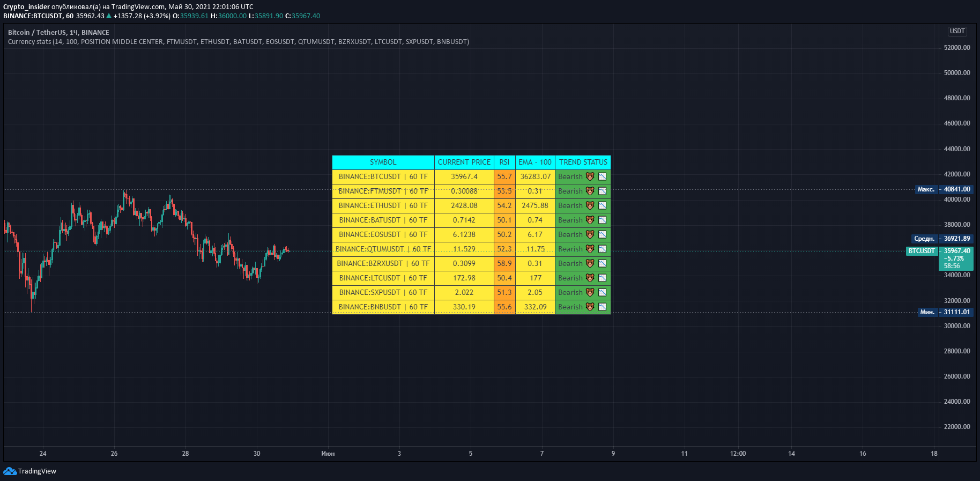Click the CURRENT PRICE column header

tap(464, 162)
